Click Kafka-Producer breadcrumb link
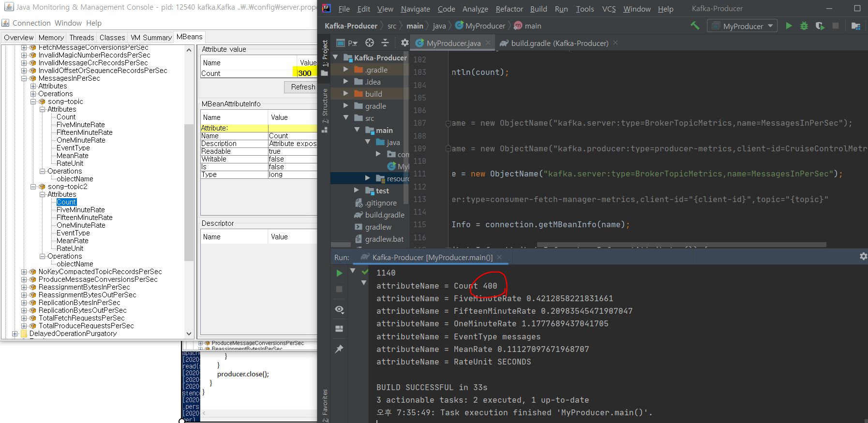Viewport: 868px width, 423px height. 351,26
